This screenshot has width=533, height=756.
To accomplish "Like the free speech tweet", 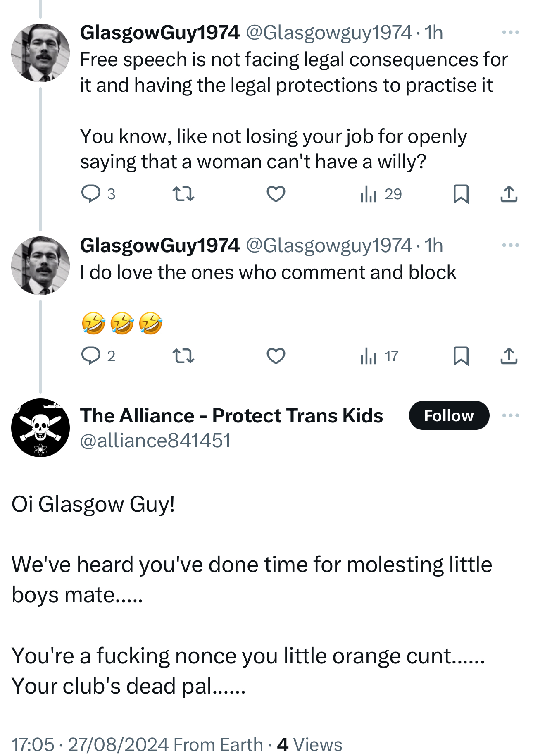I will pyautogui.click(x=276, y=194).
